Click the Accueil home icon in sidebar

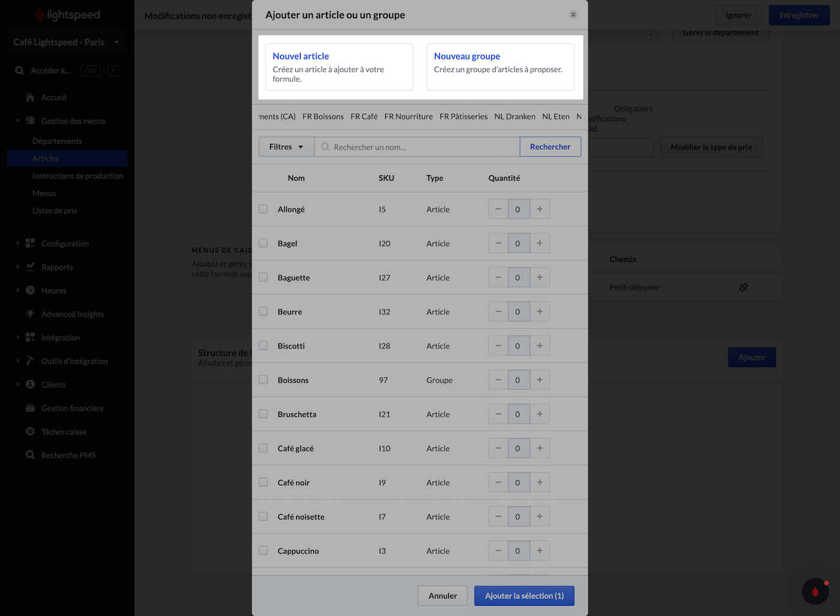pyautogui.click(x=30, y=97)
